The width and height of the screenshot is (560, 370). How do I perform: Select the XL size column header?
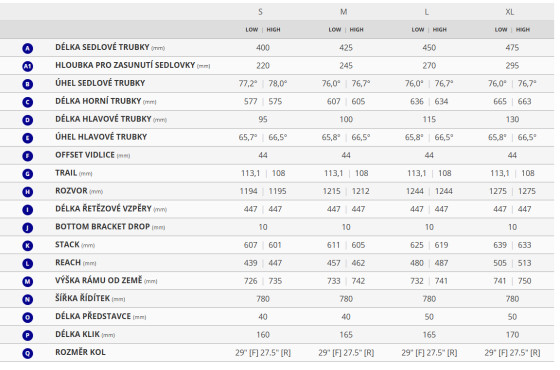click(x=510, y=12)
